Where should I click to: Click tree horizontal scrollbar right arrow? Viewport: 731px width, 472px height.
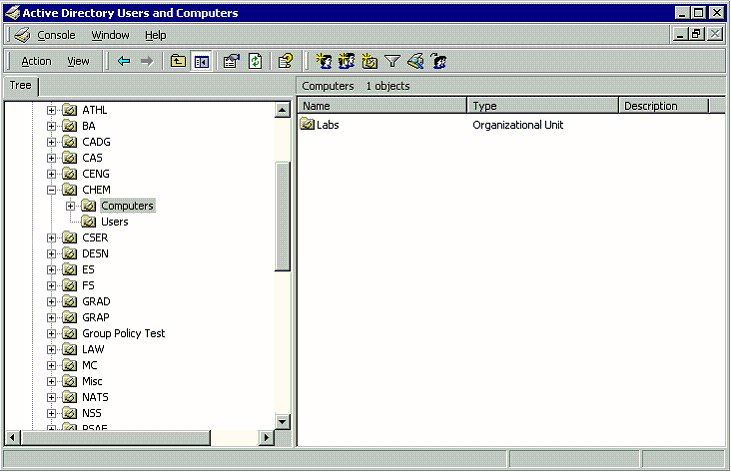(266, 437)
